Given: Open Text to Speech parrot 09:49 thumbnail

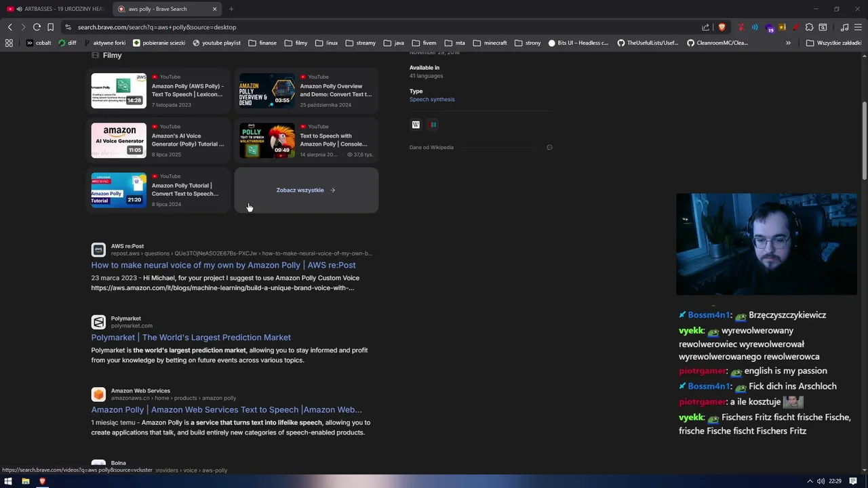Looking at the screenshot, I should (x=267, y=140).
